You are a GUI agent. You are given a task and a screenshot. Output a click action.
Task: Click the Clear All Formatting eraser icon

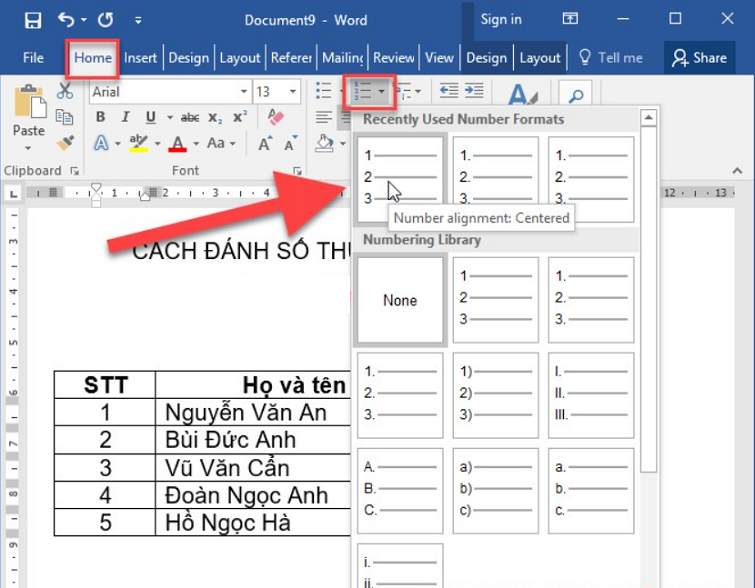(277, 117)
